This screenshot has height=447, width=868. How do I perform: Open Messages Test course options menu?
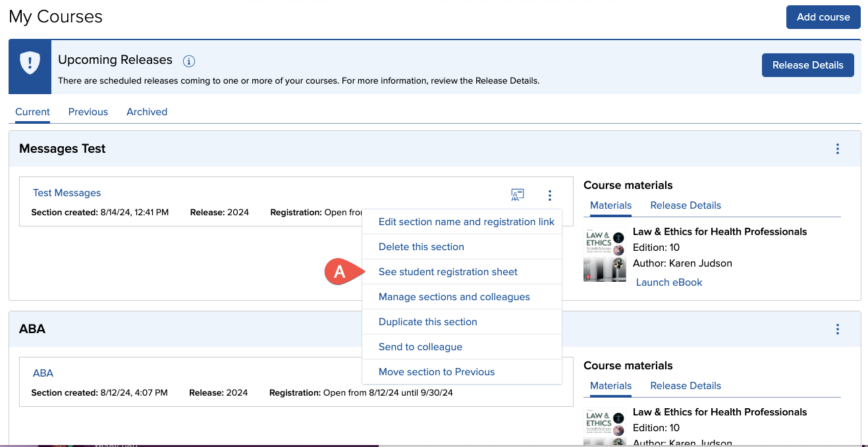pyautogui.click(x=837, y=149)
